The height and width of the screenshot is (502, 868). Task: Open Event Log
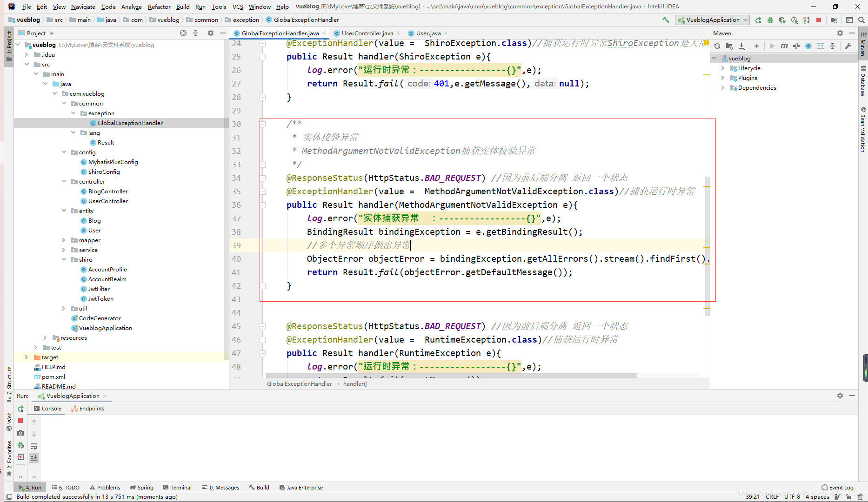pyautogui.click(x=837, y=488)
